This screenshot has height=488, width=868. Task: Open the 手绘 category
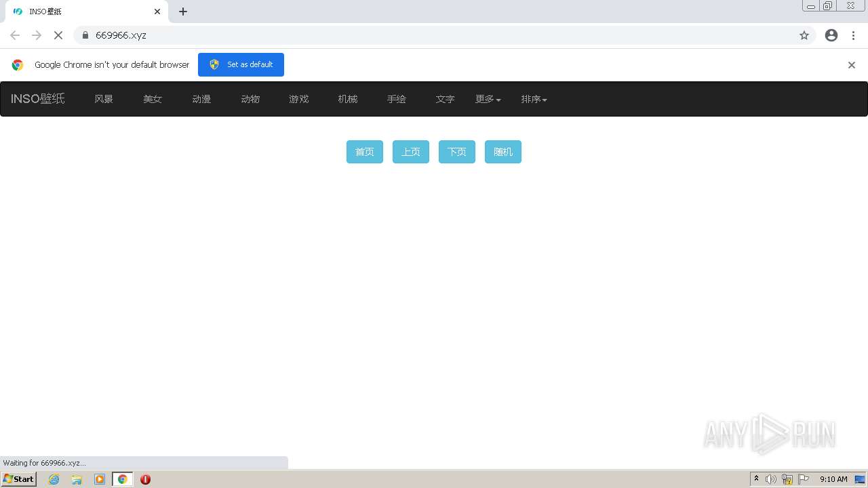point(397,99)
